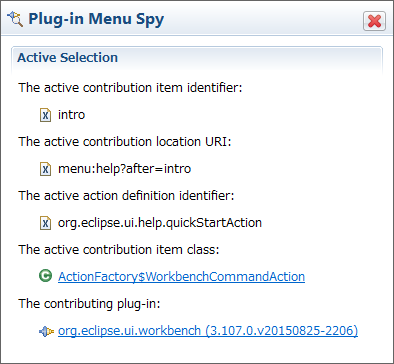The height and width of the screenshot is (364, 394).
Task: Click the XML icon beside menu:help?after=intro
Action: [45, 169]
